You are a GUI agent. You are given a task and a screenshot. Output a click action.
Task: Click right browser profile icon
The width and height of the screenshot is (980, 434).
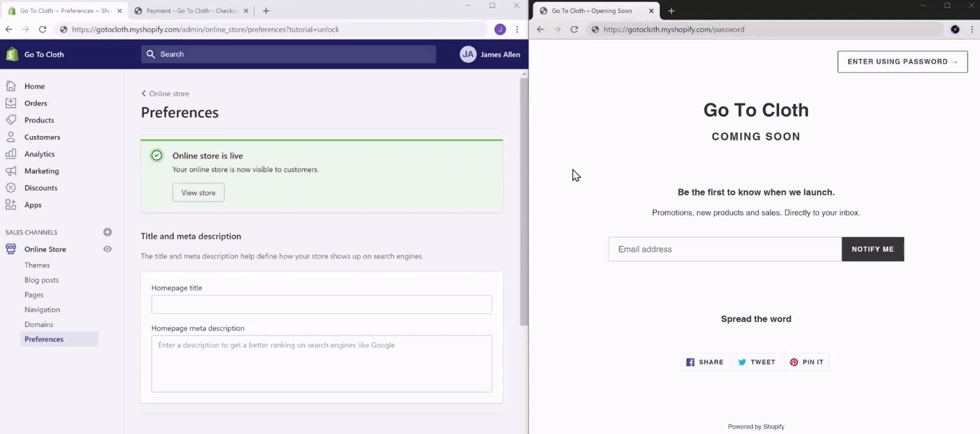pos(955,30)
